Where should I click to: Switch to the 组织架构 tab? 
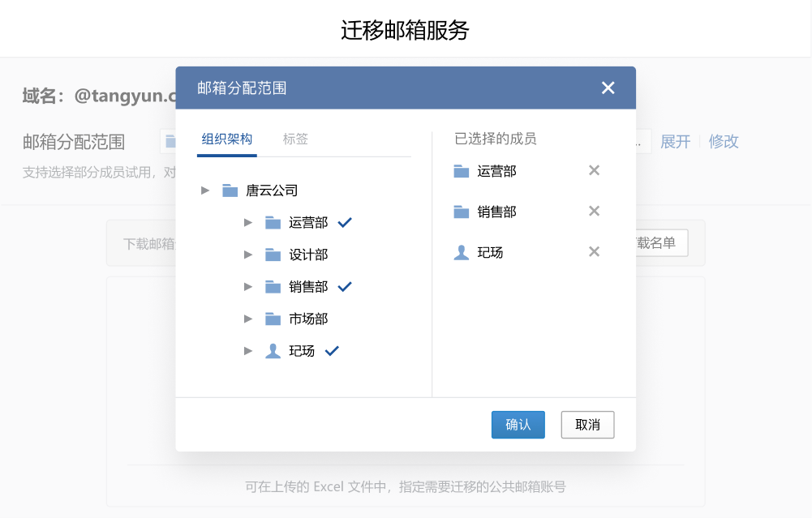(x=227, y=139)
